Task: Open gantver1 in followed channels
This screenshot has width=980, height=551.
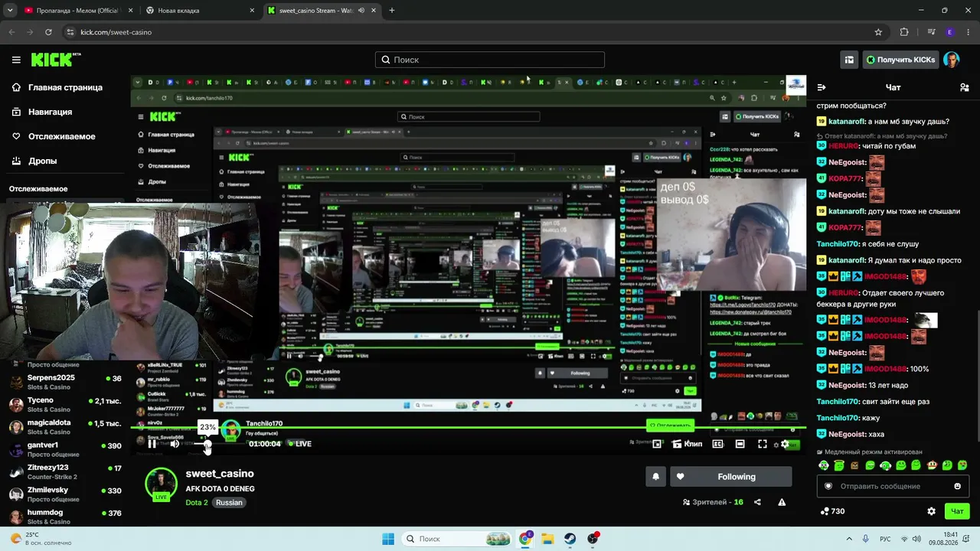Action: pyautogui.click(x=65, y=449)
